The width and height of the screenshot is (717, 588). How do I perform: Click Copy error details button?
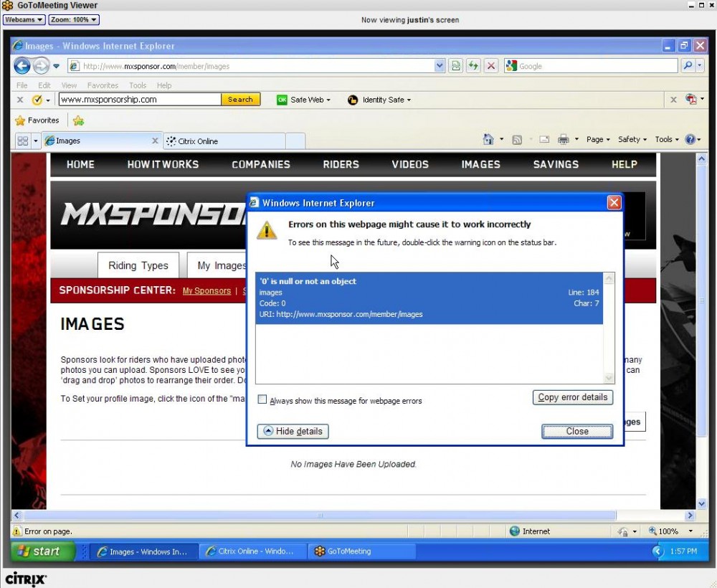tap(572, 397)
